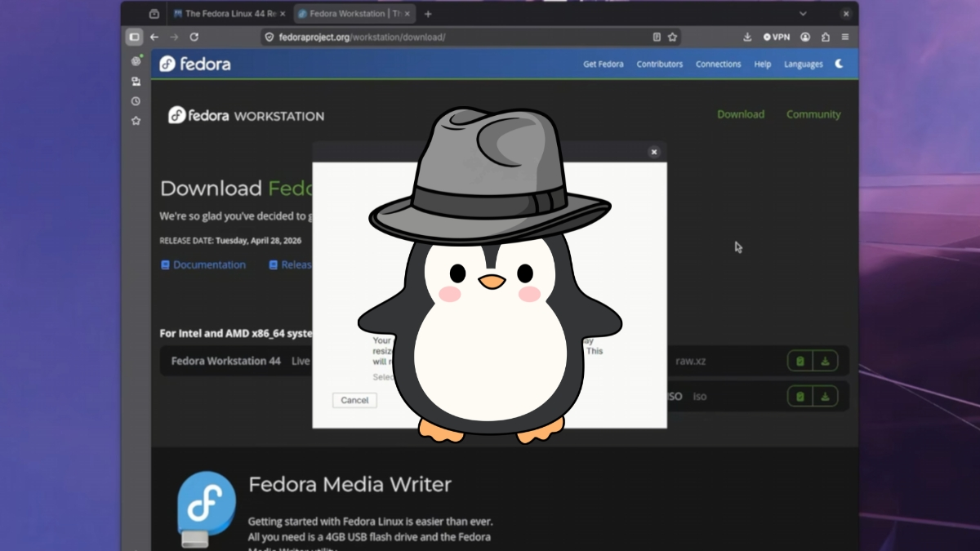Open the 'Languages' menu
980x551 pixels.
pyautogui.click(x=804, y=64)
